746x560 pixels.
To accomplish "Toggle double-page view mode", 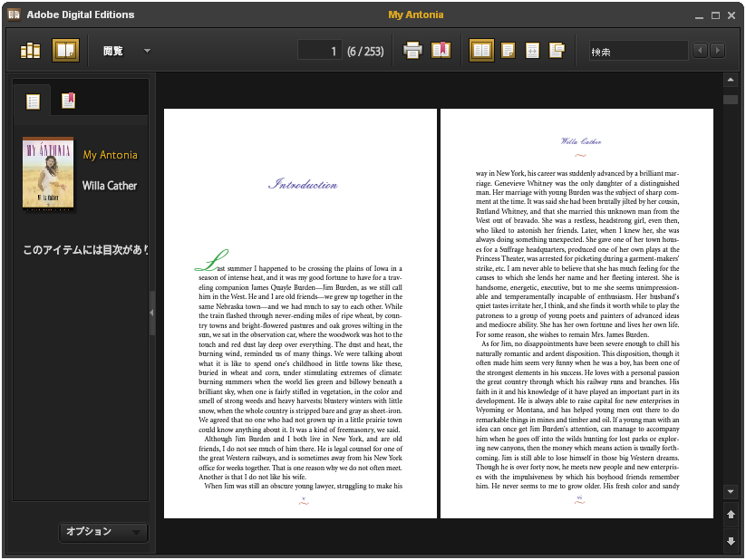I will click(x=481, y=51).
